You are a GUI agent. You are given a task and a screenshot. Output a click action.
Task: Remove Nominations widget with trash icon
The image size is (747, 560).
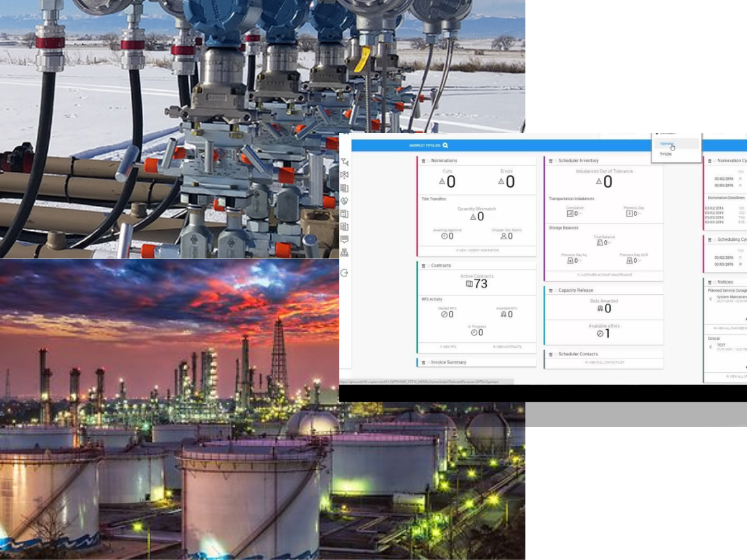[x=423, y=161]
